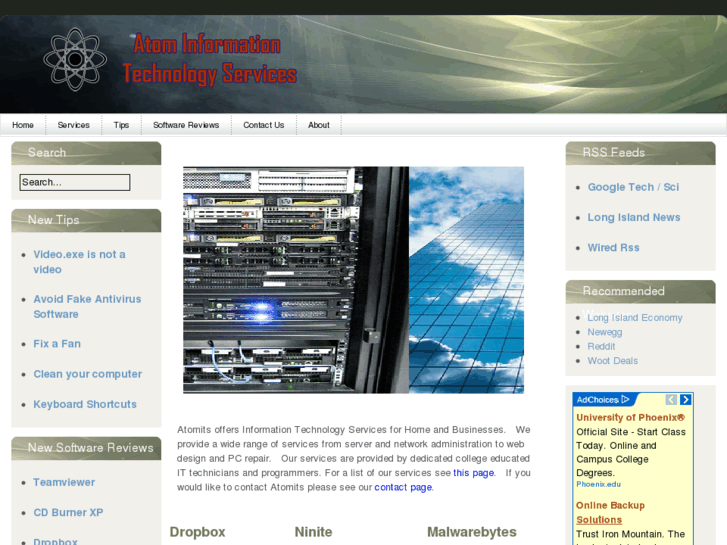
Task: Open the Clean your computer tip
Action: pyautogui.click(x=88, y=374)
